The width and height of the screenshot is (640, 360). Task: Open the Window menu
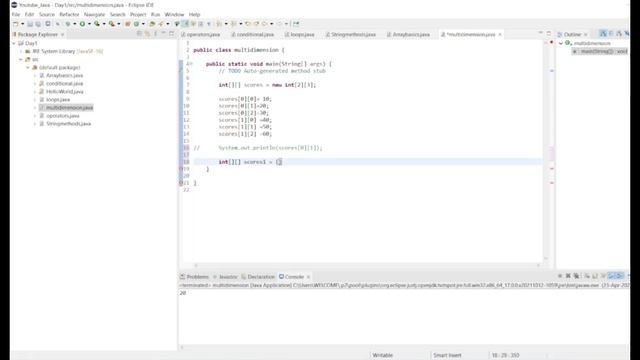point(174,14)
